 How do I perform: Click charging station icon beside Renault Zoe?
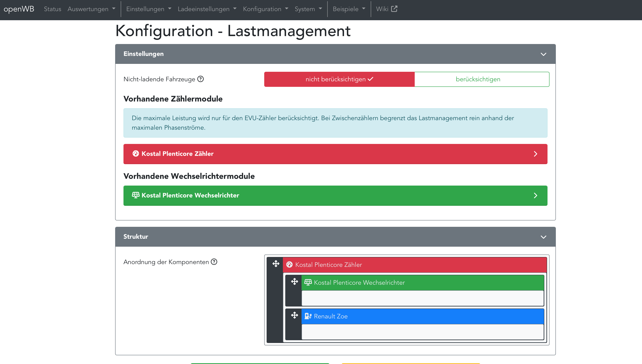click(308, 316)
